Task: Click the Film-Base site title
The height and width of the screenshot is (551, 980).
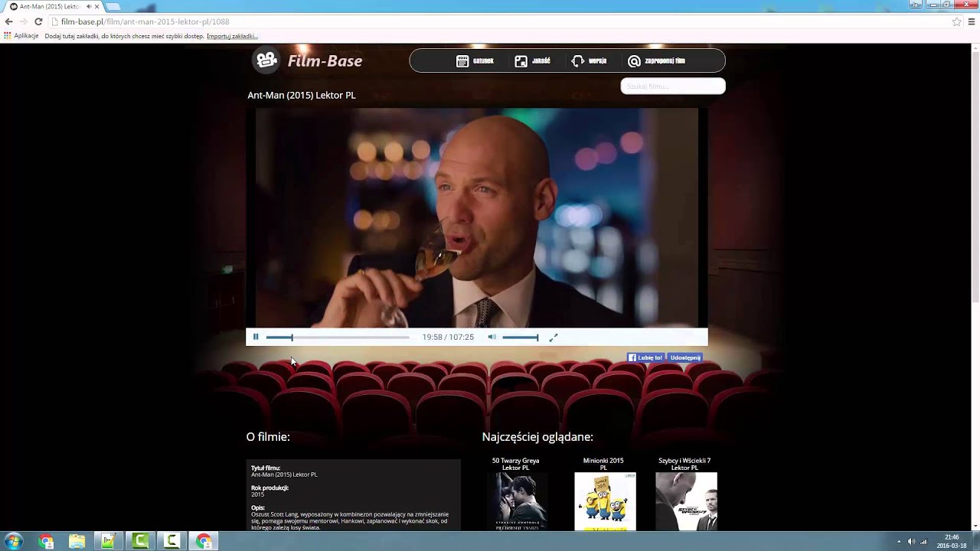Action: (325, 61)
